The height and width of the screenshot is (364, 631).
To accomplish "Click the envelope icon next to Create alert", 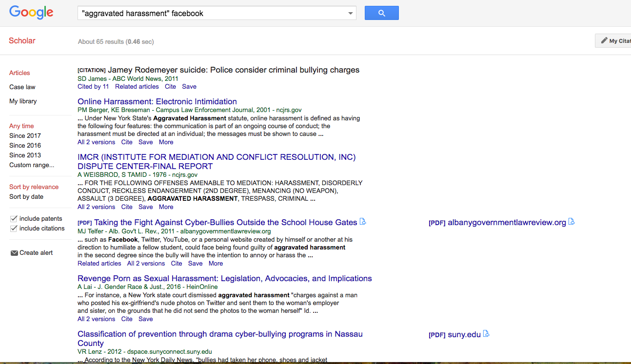I will click(14, 252).
